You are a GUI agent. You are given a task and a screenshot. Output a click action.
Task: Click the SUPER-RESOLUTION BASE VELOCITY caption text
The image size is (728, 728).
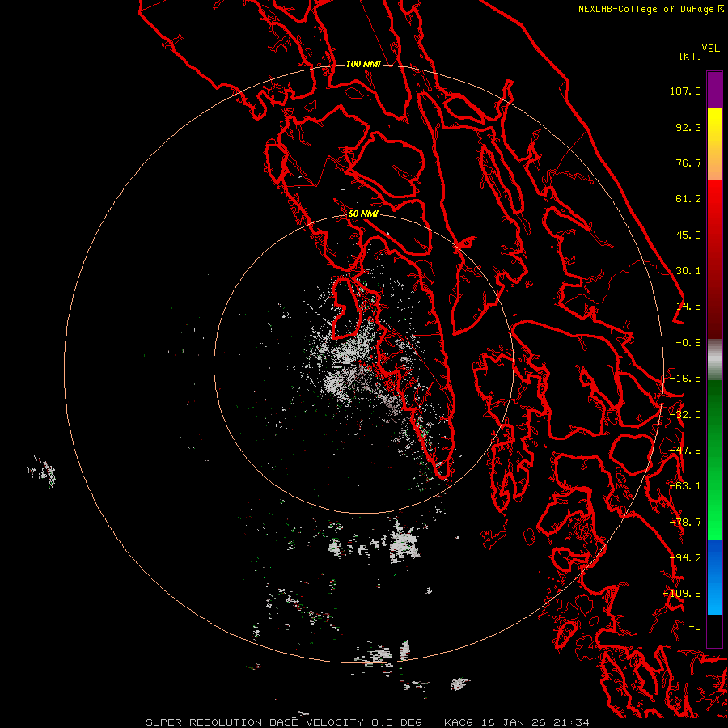256,722
